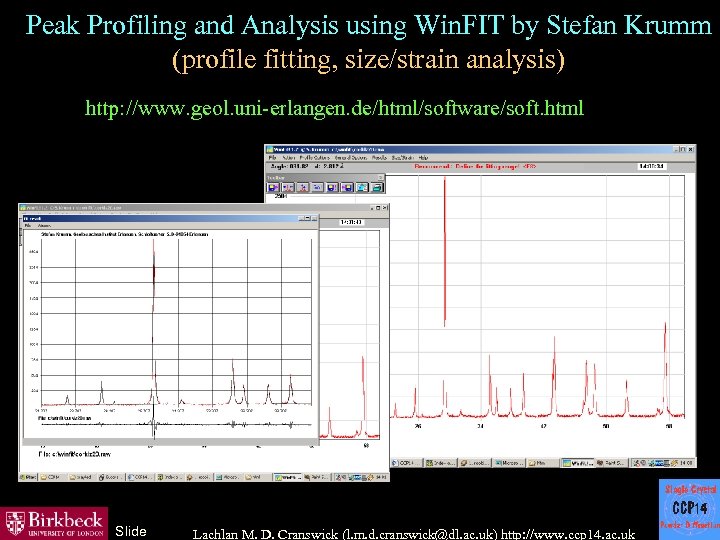Click the 'Angle' readout in the WinFit status line
The image size is (720, 540).
(x=289, y=166)
